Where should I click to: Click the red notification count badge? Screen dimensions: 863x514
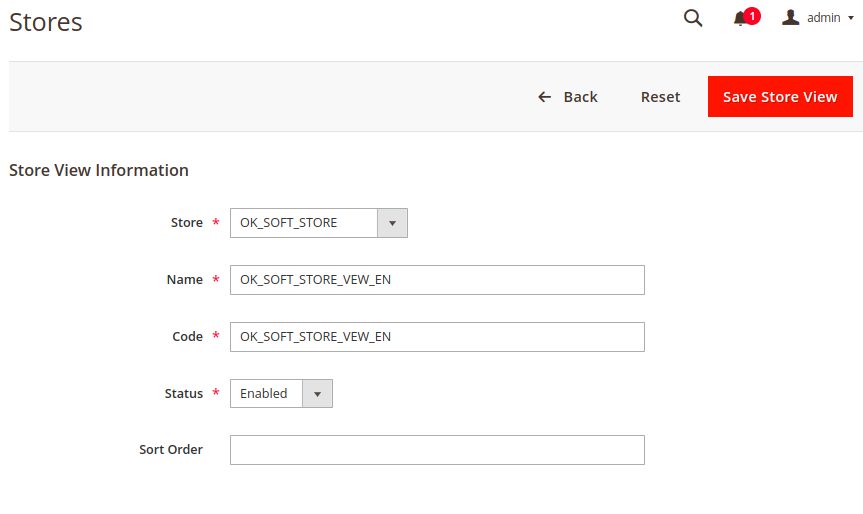(x=752, y=16)
